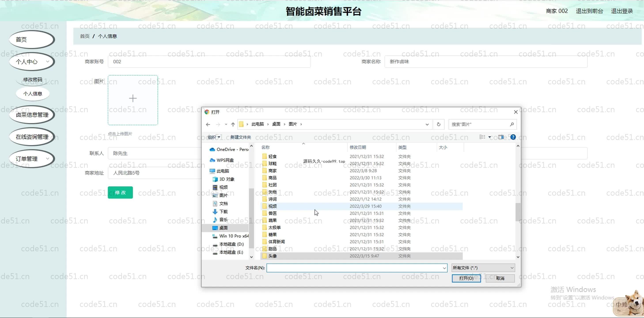Select OneDrive in the navigation pane
The image size is (644, 318).
[229, 149]
